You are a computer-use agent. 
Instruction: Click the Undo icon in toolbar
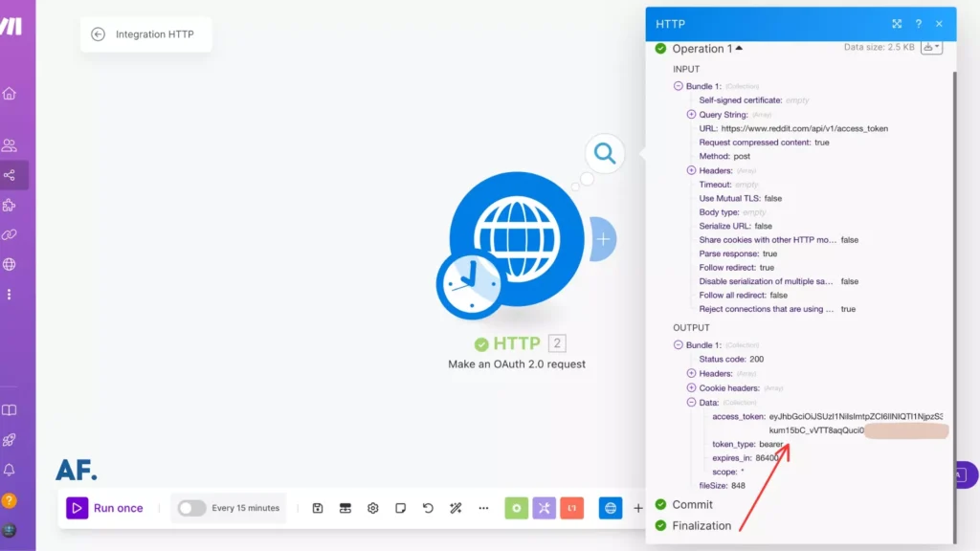pos(428,508)
